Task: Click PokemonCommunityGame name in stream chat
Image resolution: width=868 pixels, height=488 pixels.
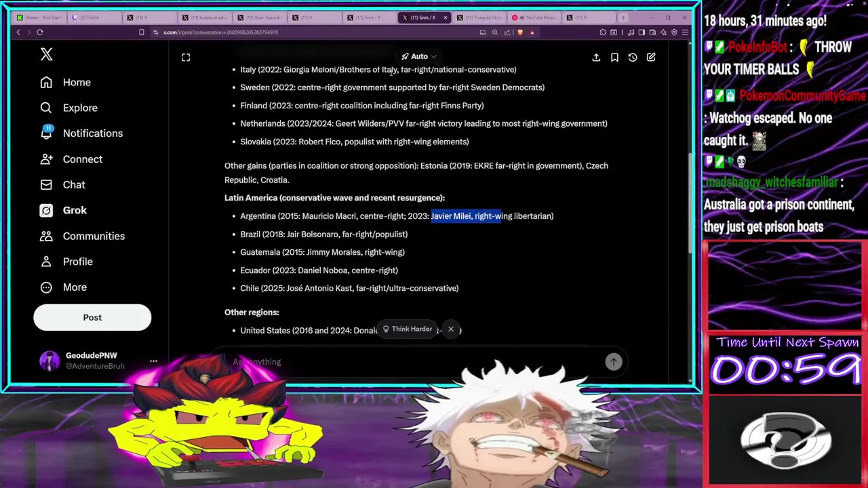Action: coord(802,96)
